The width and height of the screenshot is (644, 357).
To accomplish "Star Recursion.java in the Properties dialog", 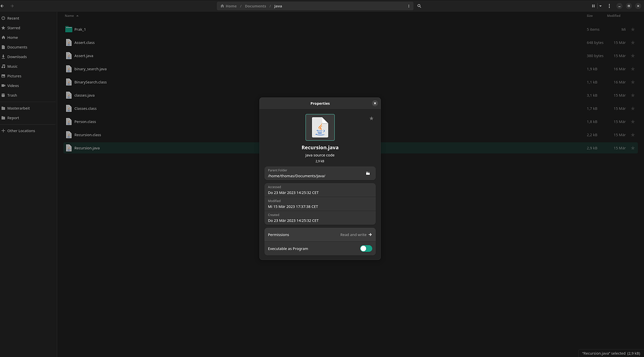I will (371, 118).
